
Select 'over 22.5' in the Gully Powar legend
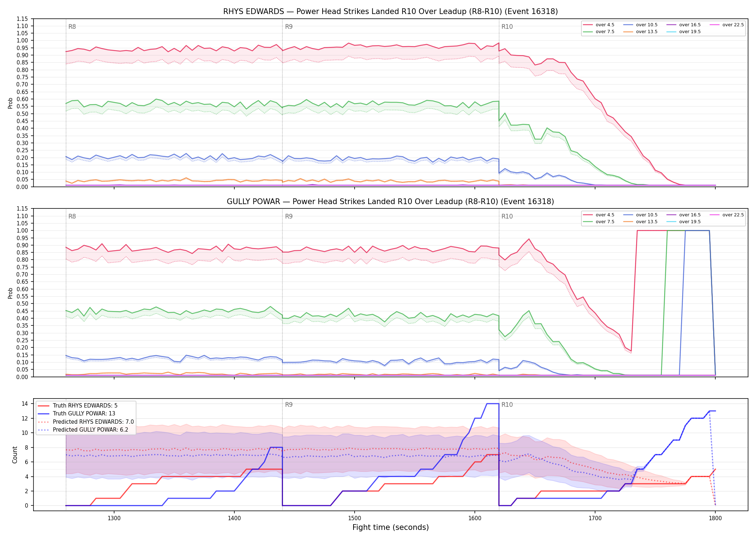pos(727,215)
